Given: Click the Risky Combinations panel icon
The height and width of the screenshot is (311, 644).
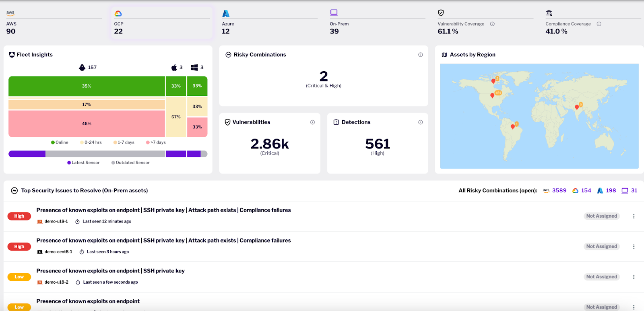Looking at the screenshot, I should 228,55.
